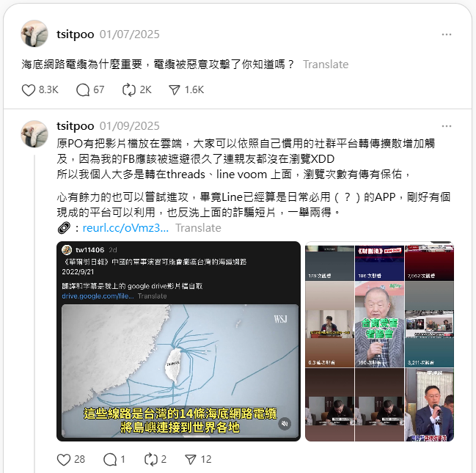Open the reurl.cc/oVmz3... link
476x473 pixels.
point(125,228)
